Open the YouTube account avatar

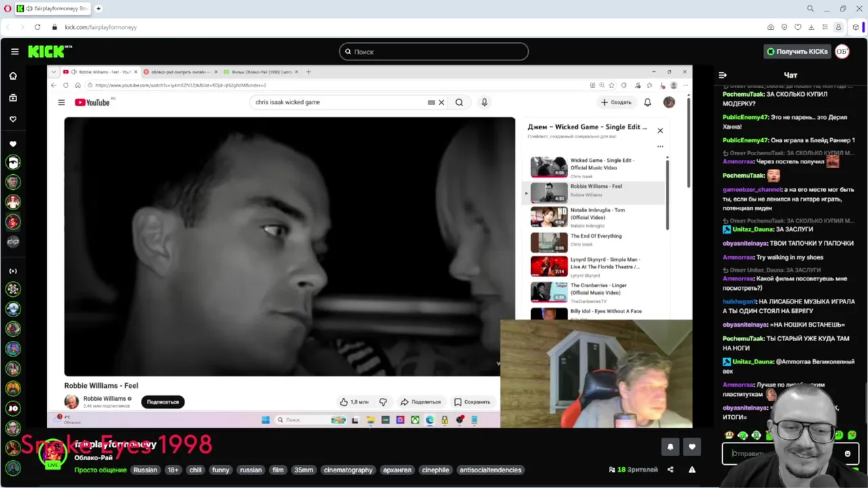(x=669, y=102)
